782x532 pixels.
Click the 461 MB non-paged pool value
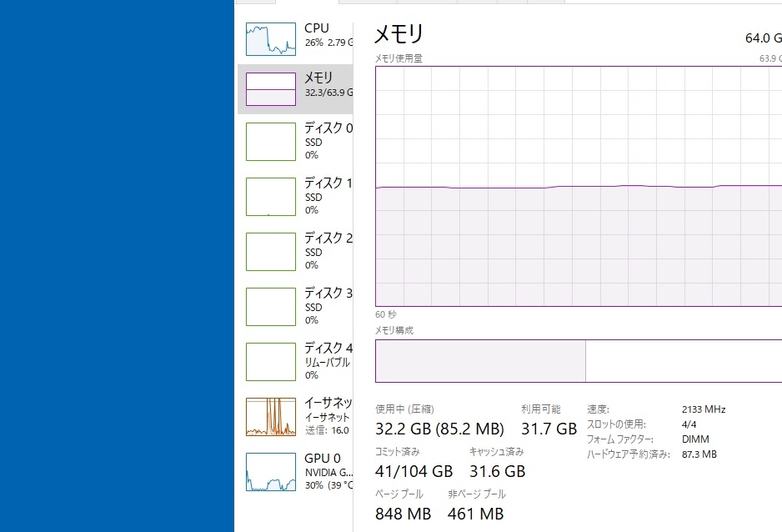tap(476, 514)
